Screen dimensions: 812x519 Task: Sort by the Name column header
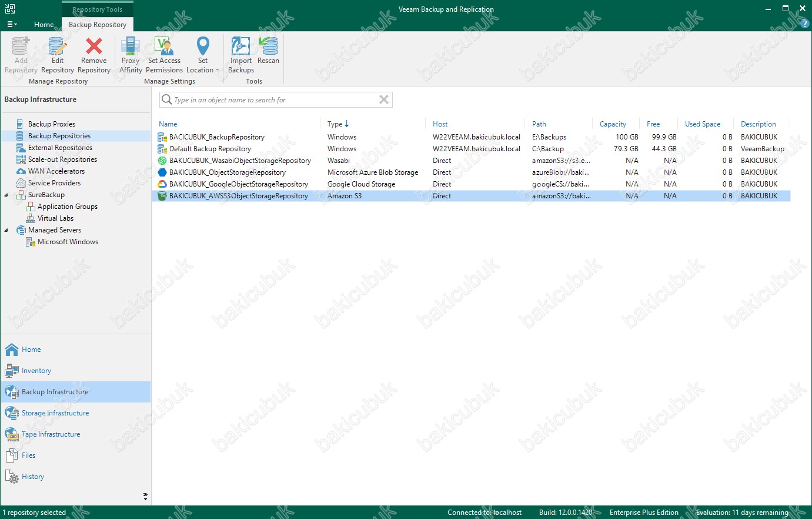coord(168,124)
